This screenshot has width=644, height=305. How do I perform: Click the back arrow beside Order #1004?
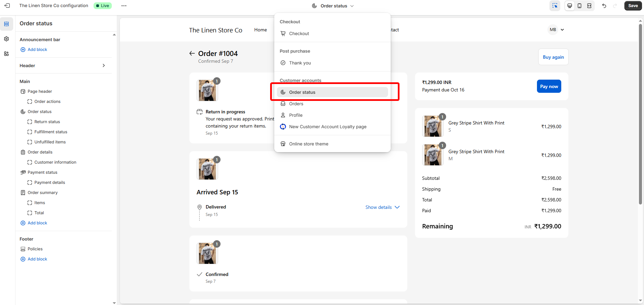pos(192,53)
